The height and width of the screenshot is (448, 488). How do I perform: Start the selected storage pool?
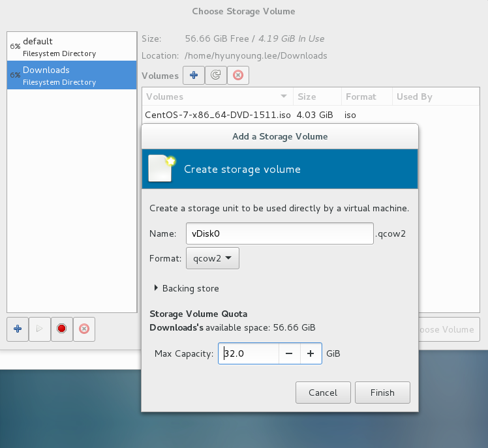(40, 329)
